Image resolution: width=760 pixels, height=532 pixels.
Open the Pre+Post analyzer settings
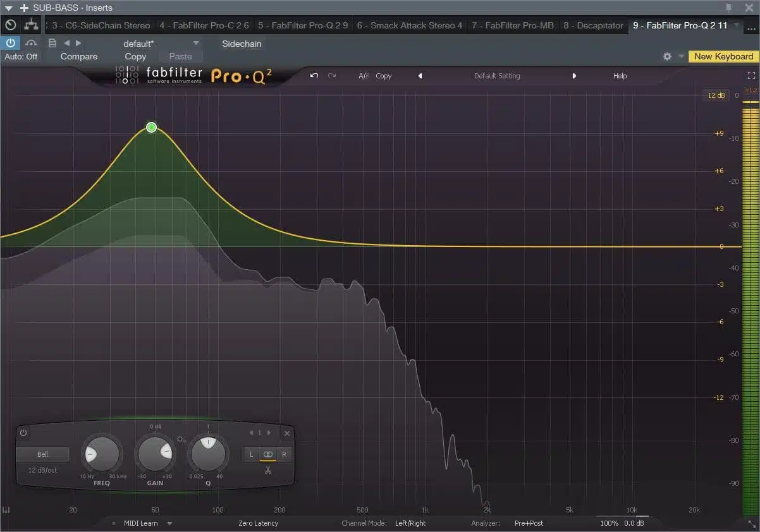pyautogui.click(x=529, y=523)
